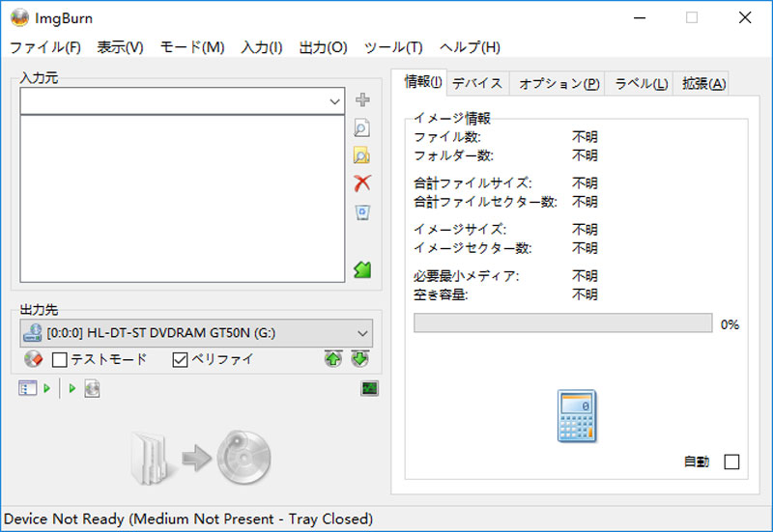This screenshot has width=773, height=532.
Task: Click the ファイル数: label
Action: coord(447,137)
